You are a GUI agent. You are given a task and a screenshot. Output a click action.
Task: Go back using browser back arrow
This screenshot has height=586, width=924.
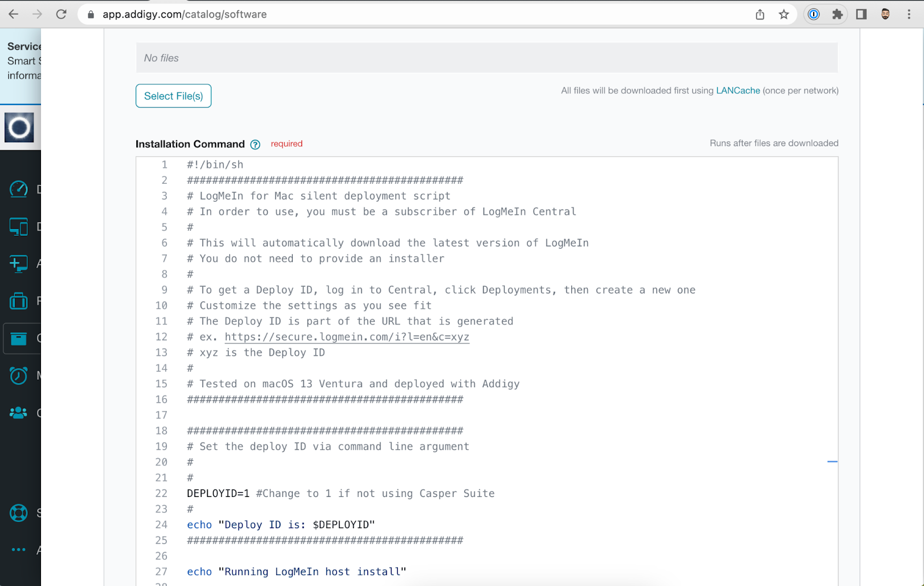pyautogui.click(x=14, y=14)
